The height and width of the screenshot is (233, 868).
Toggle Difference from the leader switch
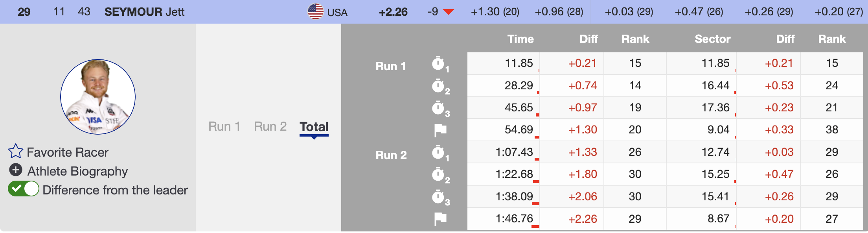(x=24, y=189)
